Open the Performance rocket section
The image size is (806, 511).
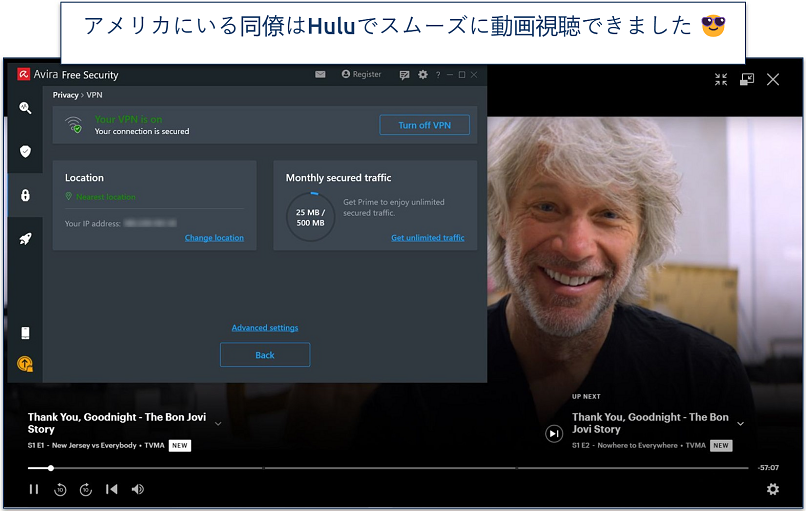(25, 239)
